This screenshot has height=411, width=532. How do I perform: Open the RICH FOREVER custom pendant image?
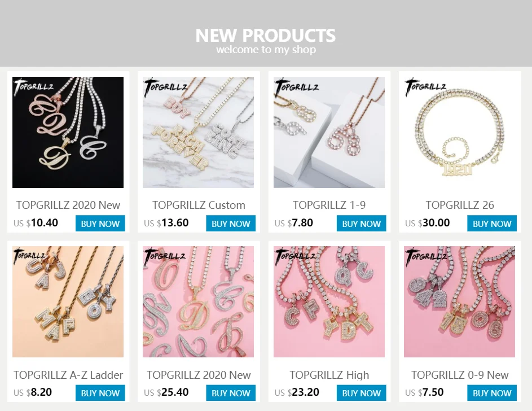coord(198,132)
